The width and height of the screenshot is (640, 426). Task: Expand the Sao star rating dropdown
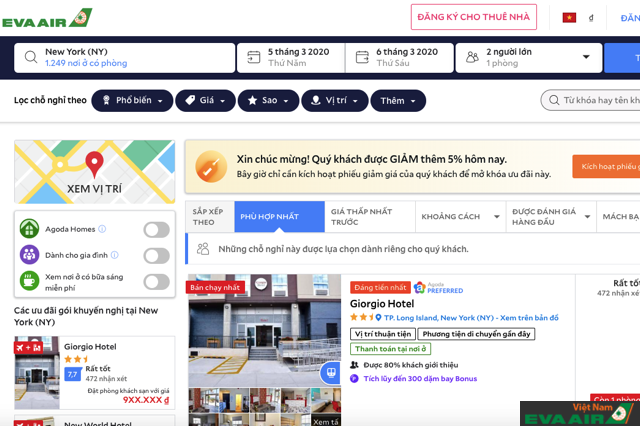(x=268, y=100)
